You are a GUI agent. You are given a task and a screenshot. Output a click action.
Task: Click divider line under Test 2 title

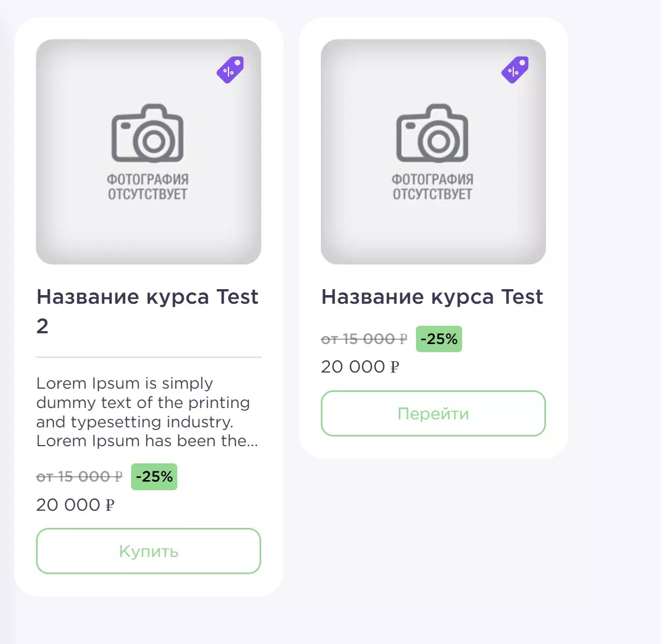148,357
